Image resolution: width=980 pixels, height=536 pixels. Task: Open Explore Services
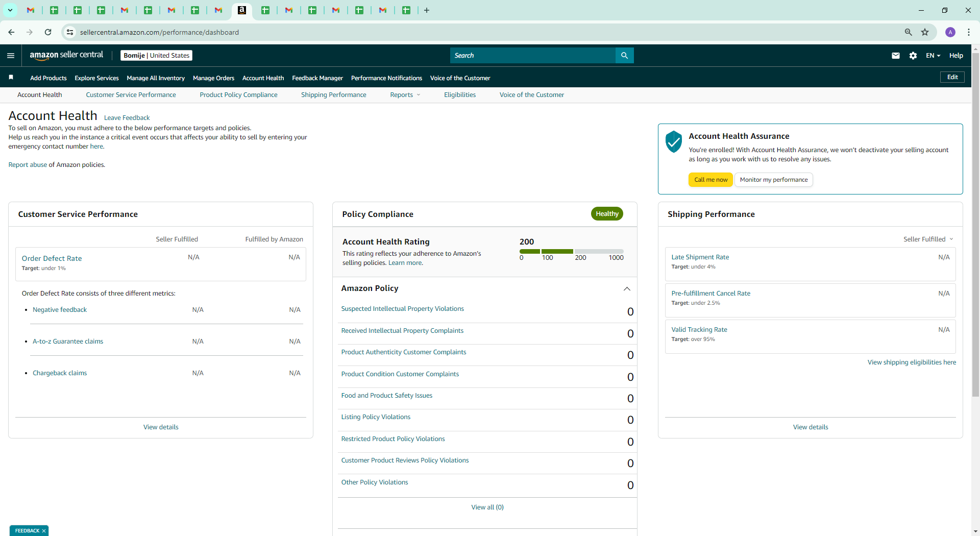[x=96, y=78]
